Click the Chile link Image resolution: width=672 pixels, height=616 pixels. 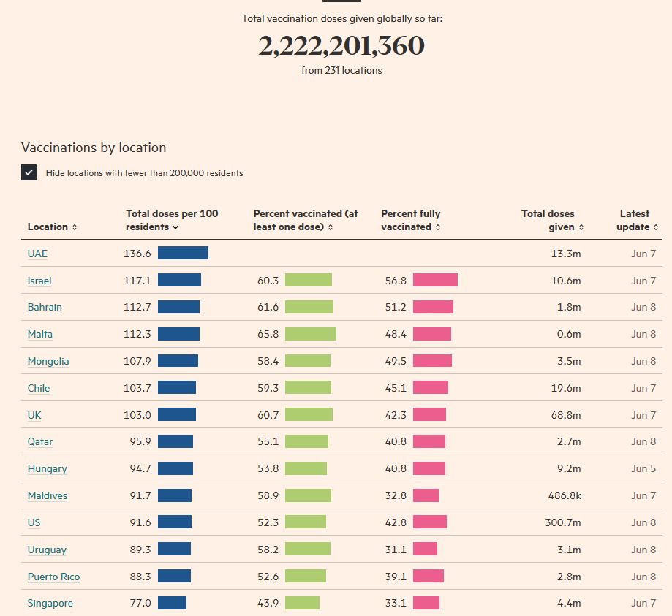point(39,389)
